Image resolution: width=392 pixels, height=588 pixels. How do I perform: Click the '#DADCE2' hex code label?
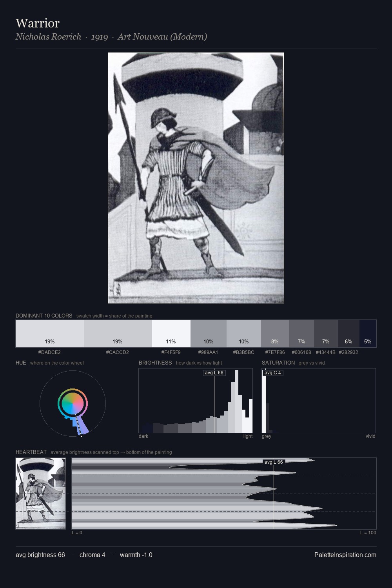coord(49,352)
